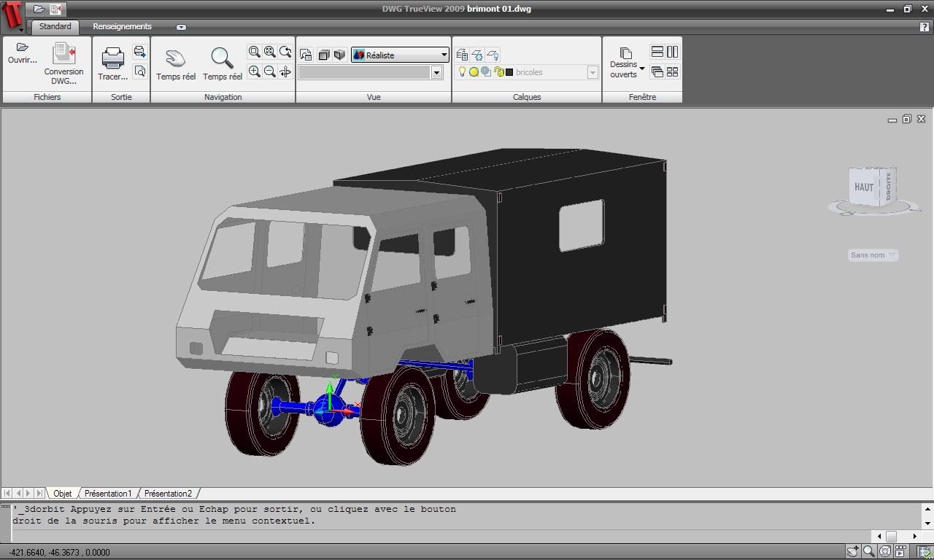The image size is (934, 560).
Task: Toggle the layer lightbulb on/off icon
Action: 462,72
